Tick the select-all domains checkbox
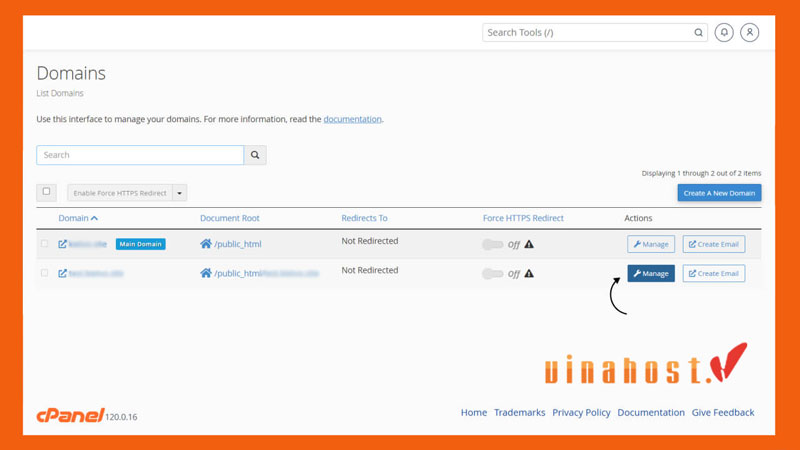This screenshot has height=450, width=800. (x=46, y=191)
